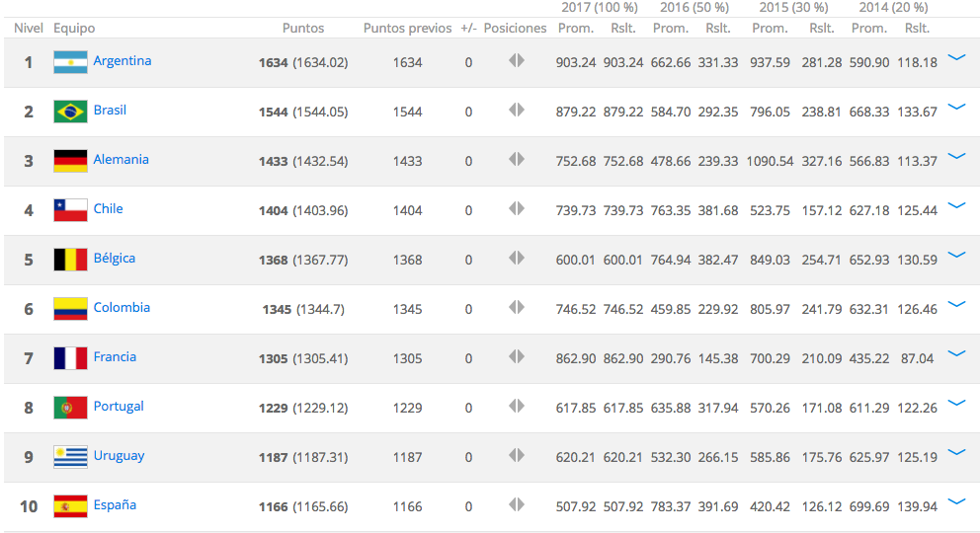Click position change arrows in Uruguay row
980x533 pixels.
click(x=516, y=456)
